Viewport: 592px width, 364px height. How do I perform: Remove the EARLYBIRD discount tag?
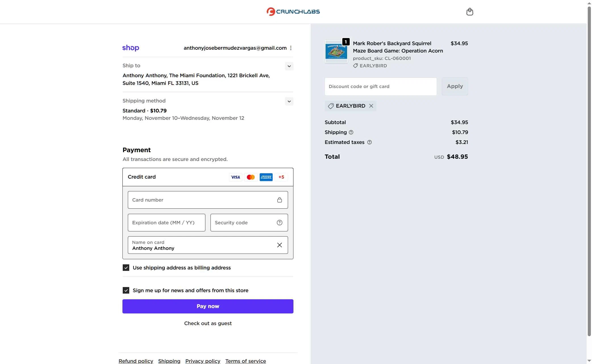click(371, 106)
